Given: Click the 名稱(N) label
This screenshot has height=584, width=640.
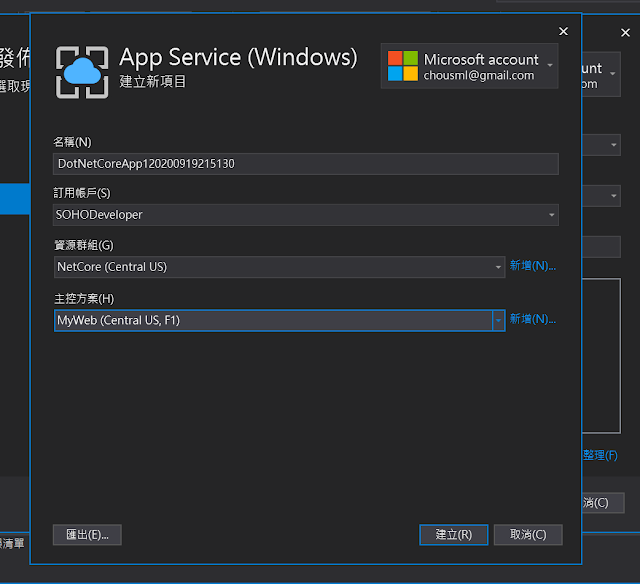Looking at the screenshot, I should 72,142.
